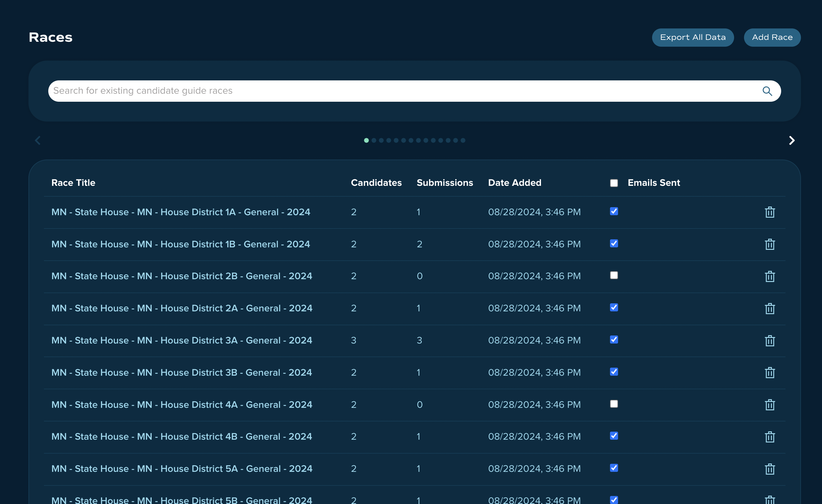Toggle the Emails Sent header checkbox
This screenshot has height=504, width=822.
pyautogui.click(x=614, y=183)
